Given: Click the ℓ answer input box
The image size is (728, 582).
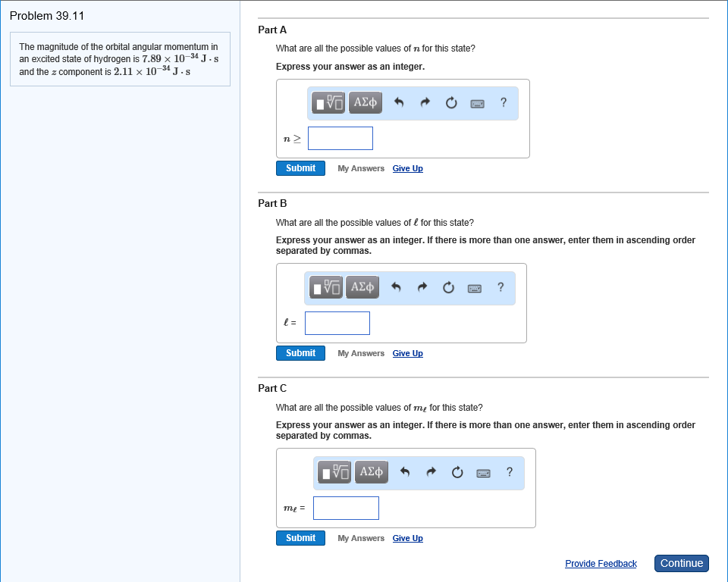Looking at the screenshot, I should pyautogui.click(x=337, y=323).
